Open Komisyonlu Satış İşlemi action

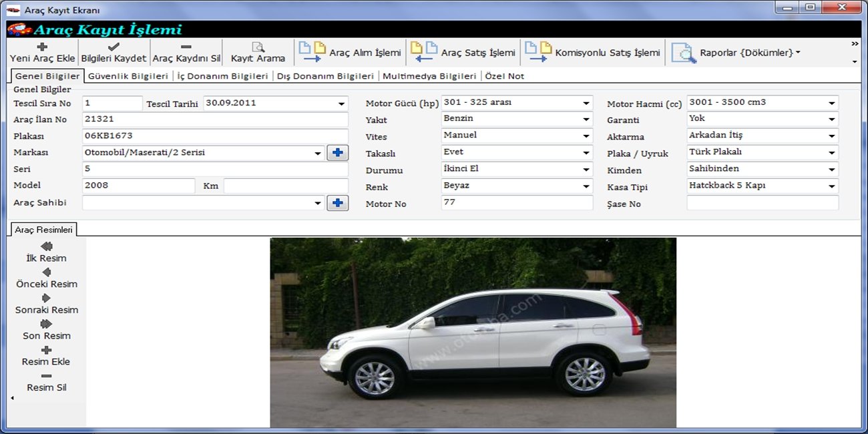point(592,52)
